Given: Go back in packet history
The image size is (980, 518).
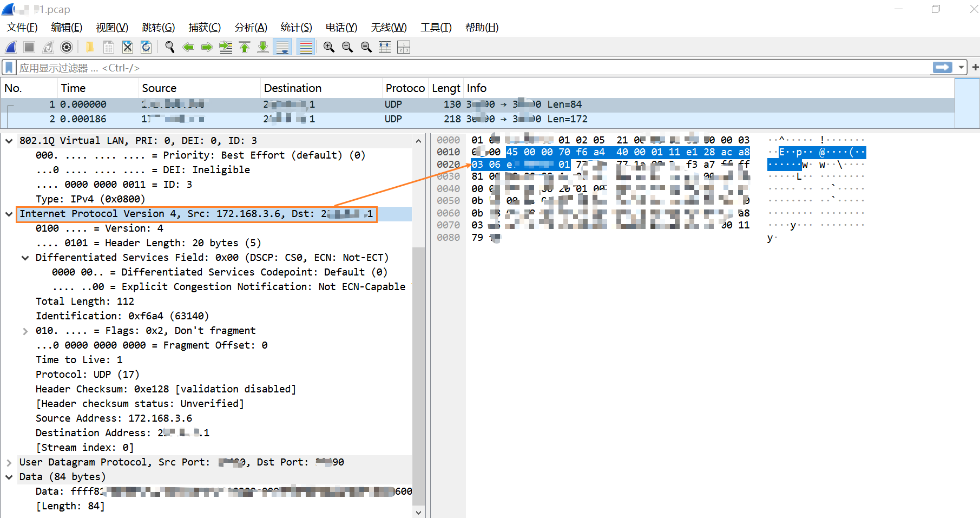Looking at the screenshot, I should point(188,47).
